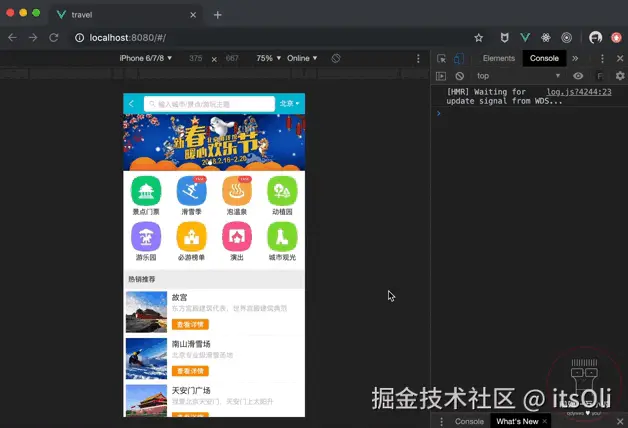Open the log.js?4244:23 source link
The image size is (628, 428).
579,92
